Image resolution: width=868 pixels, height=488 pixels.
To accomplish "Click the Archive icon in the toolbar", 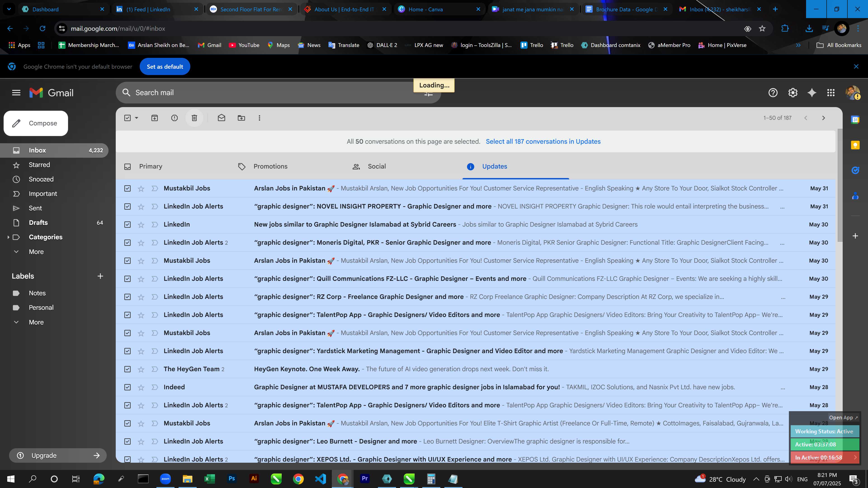I will pos(154,118).
